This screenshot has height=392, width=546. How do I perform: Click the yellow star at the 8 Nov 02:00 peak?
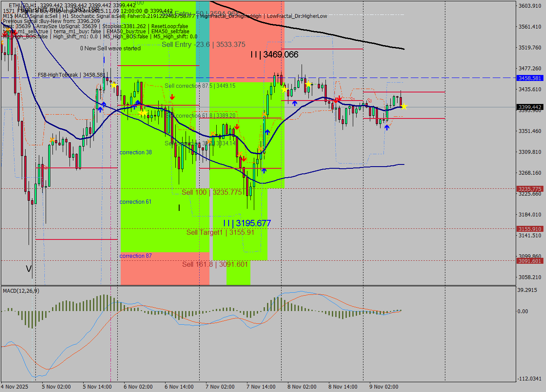coord(308,84)
